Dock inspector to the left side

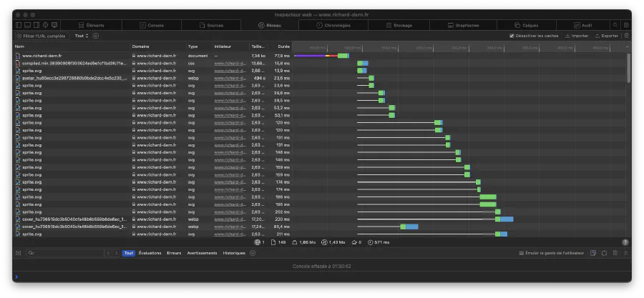(19, 25)
